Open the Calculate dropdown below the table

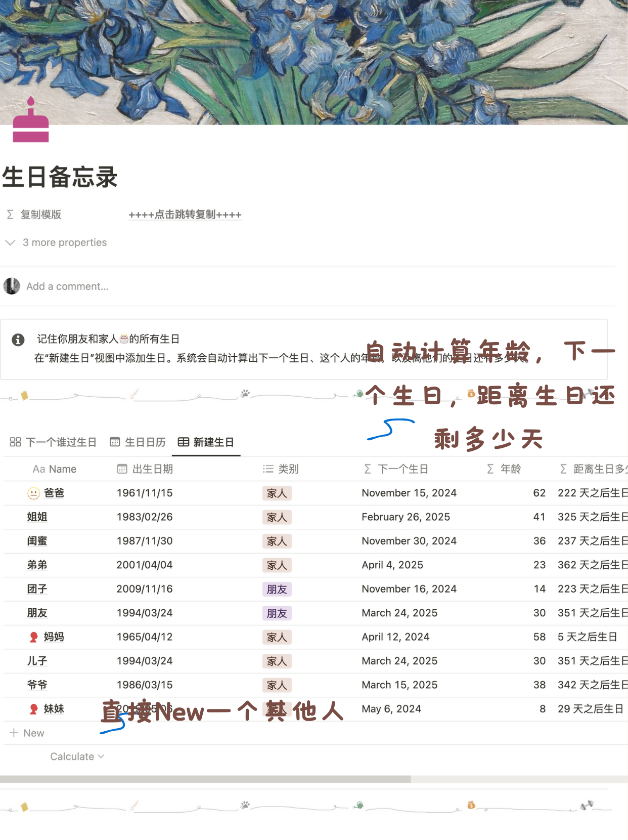coord(77,757)
